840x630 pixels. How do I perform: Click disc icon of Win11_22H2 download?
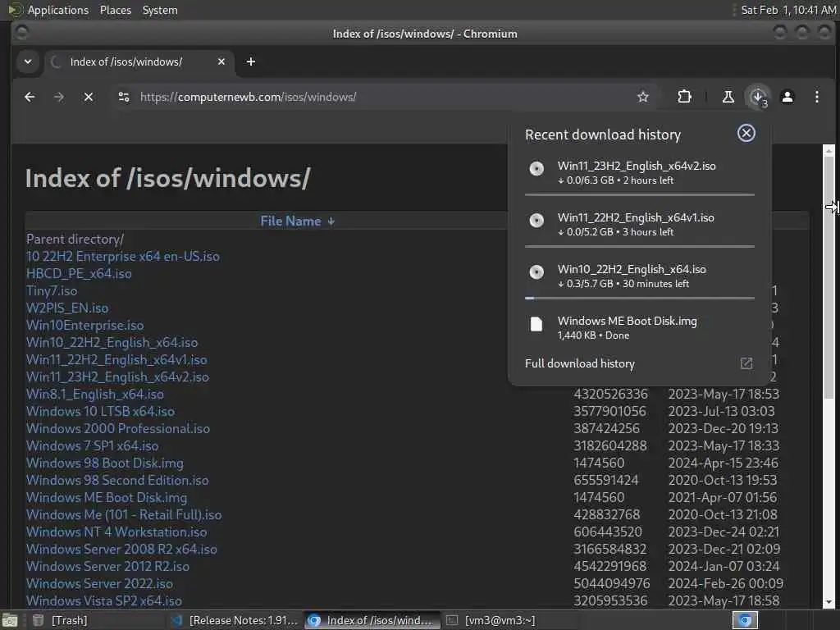pyautogui.click(x=536, y=220)
